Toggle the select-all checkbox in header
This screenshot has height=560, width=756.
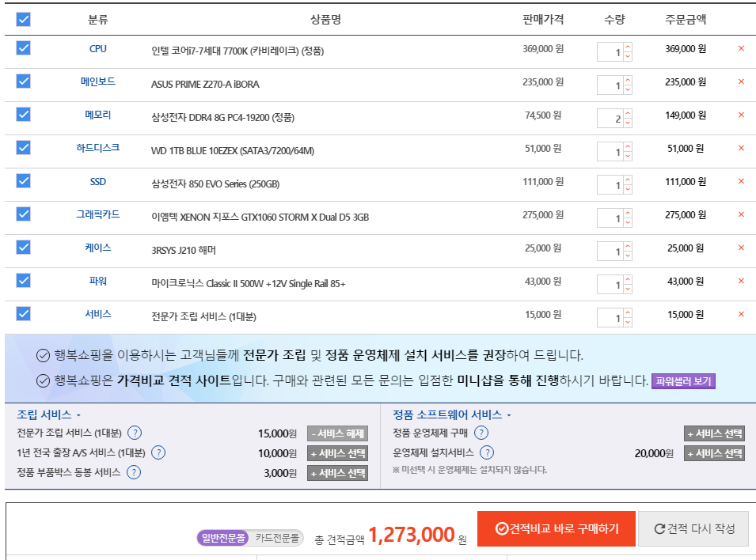[24, 20]
